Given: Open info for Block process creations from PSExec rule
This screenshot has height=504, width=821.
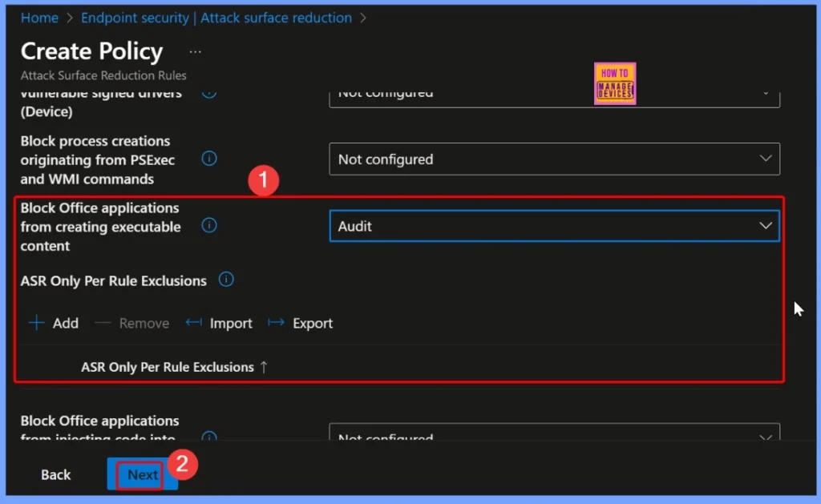Looking at the screenshot, I should click(209, 159).
